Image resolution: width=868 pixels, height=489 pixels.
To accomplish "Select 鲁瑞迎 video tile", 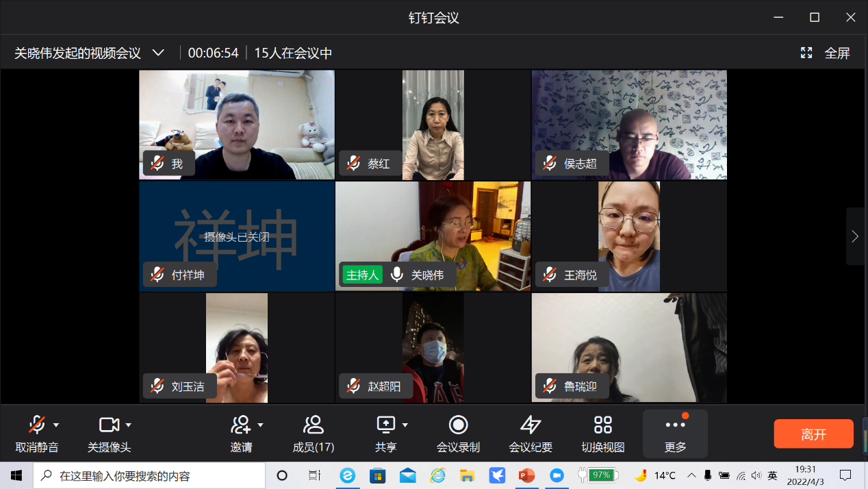I will click(629, 348).
